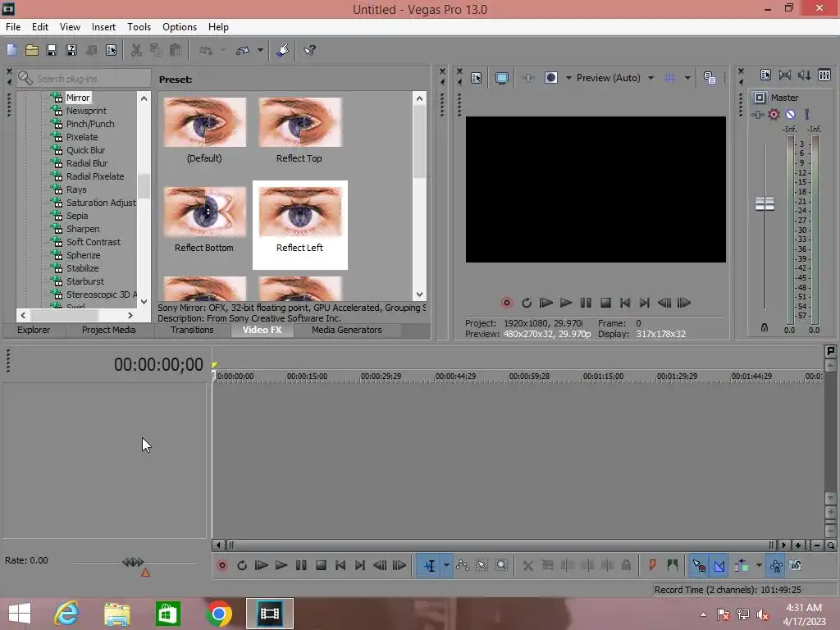Click Master automation settings gear icon
The image size is (840, 630).
pos(774,114)
